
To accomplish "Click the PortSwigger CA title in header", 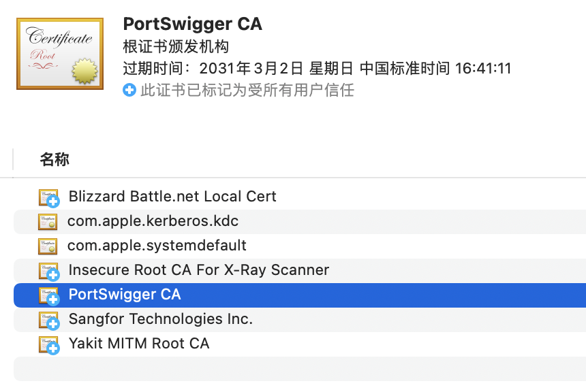I will 192,24.
